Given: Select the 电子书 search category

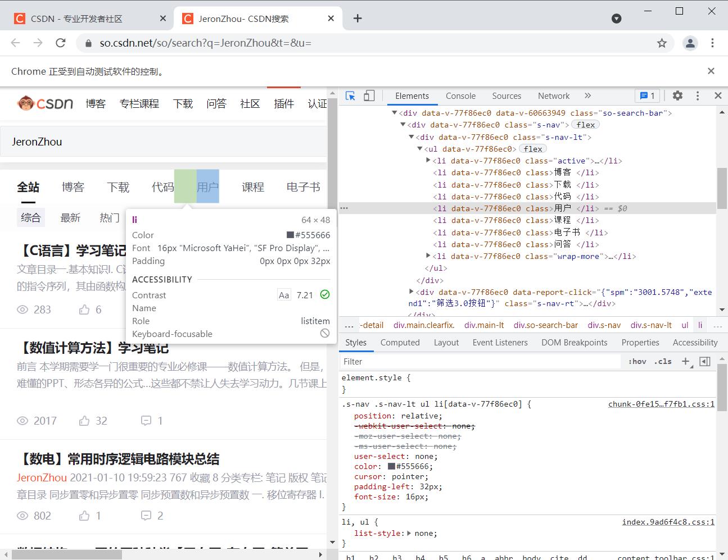Looking at the screenshot, I should point(303,187).
